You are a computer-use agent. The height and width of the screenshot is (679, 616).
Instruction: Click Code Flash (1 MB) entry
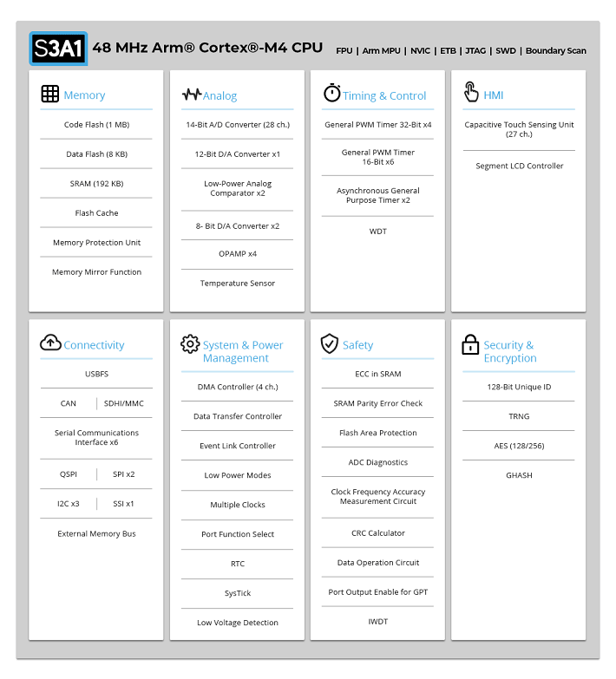(96, 125)
